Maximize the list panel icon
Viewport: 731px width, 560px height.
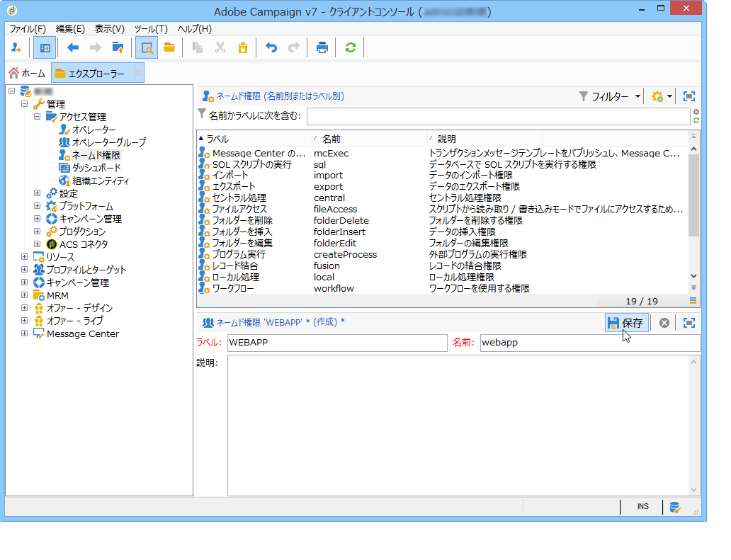(x=689, y=96)
